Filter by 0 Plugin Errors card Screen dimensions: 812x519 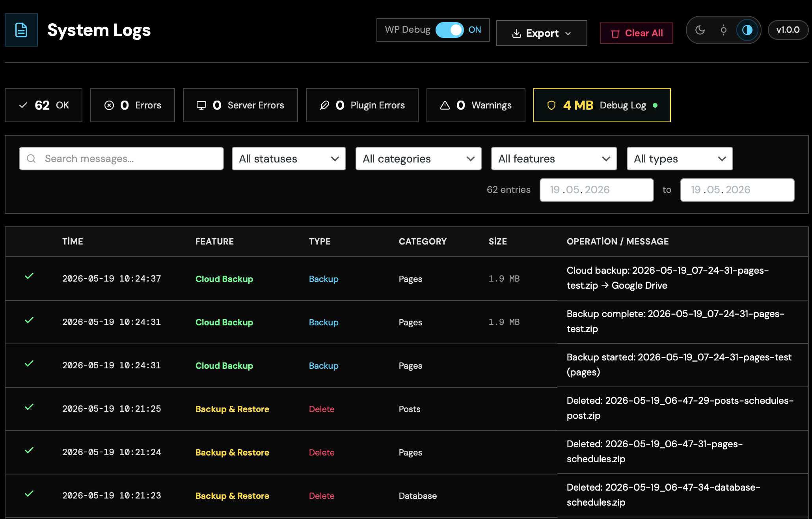point(362,105)
